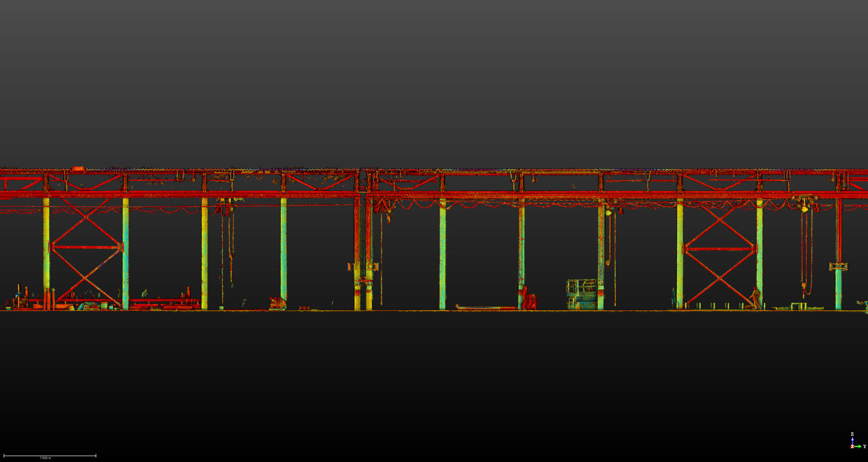Image resolution: width=868 pixels, height=462 pixels.
Task: Click the bracket on the central double column
Action: point(363,267)
